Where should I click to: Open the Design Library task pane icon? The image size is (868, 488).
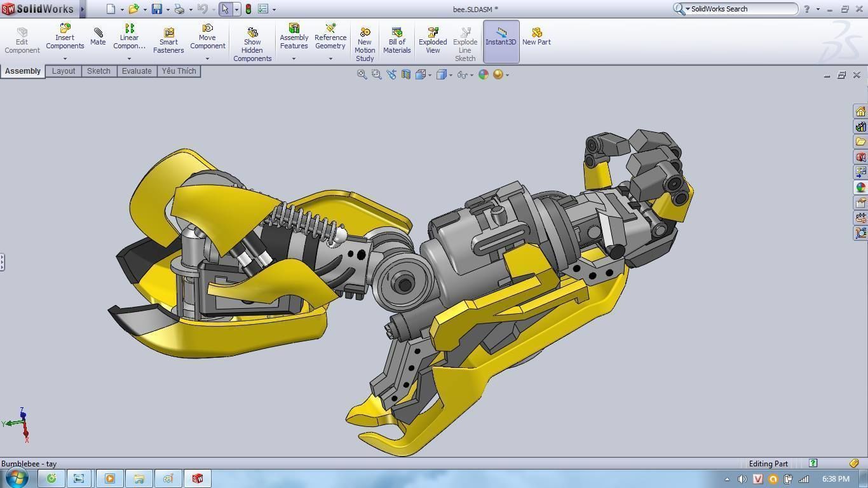click(x=860, y=126)
